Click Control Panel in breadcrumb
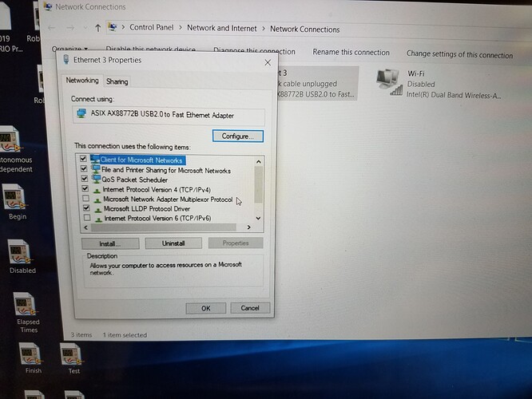 click(151, 27)
